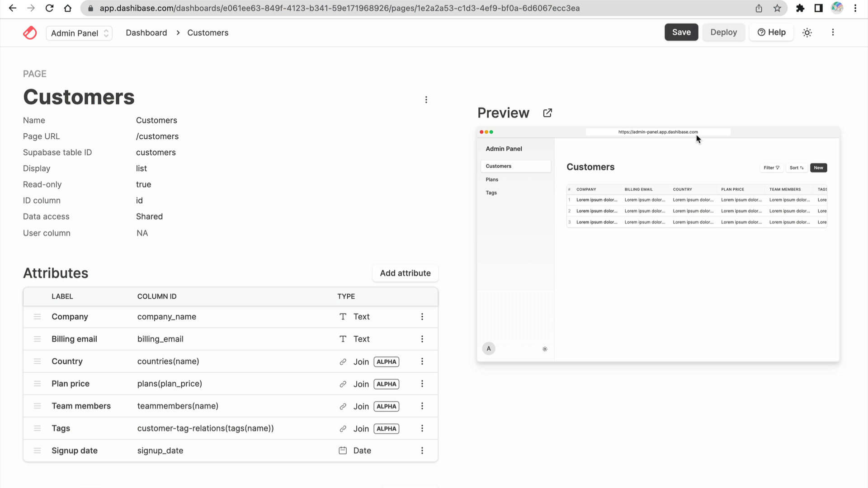The height and width of the screenshot is (488, 868).
Task: Open more options for Customers page
Action: click(426, 100)
